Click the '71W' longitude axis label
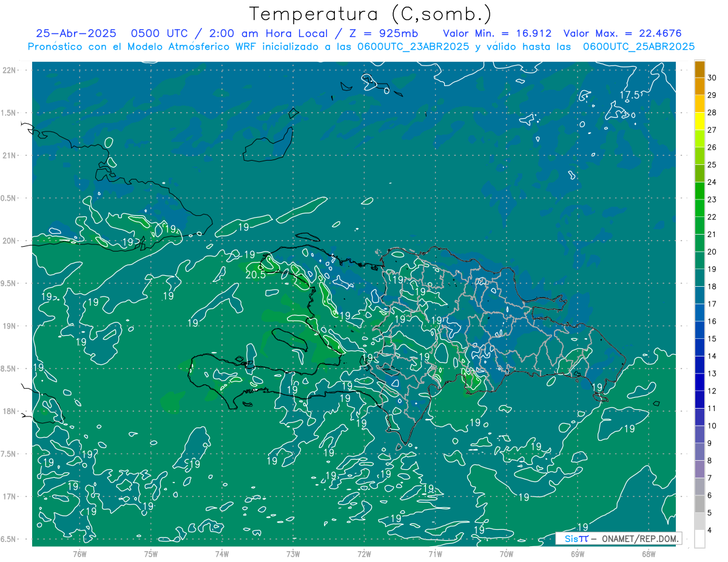This screenshot has width=728, height=562. pyautogui.click(x=435, y=554)
